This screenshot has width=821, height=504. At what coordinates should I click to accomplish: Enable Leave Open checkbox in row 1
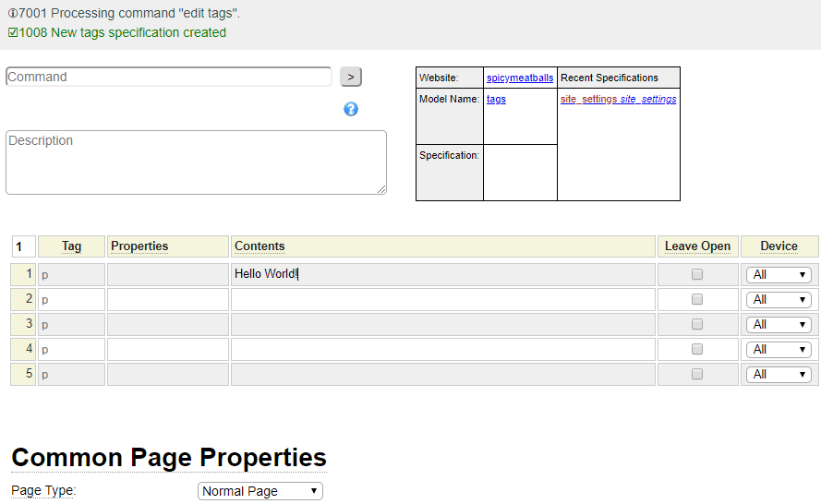click(x=697, y=274)
